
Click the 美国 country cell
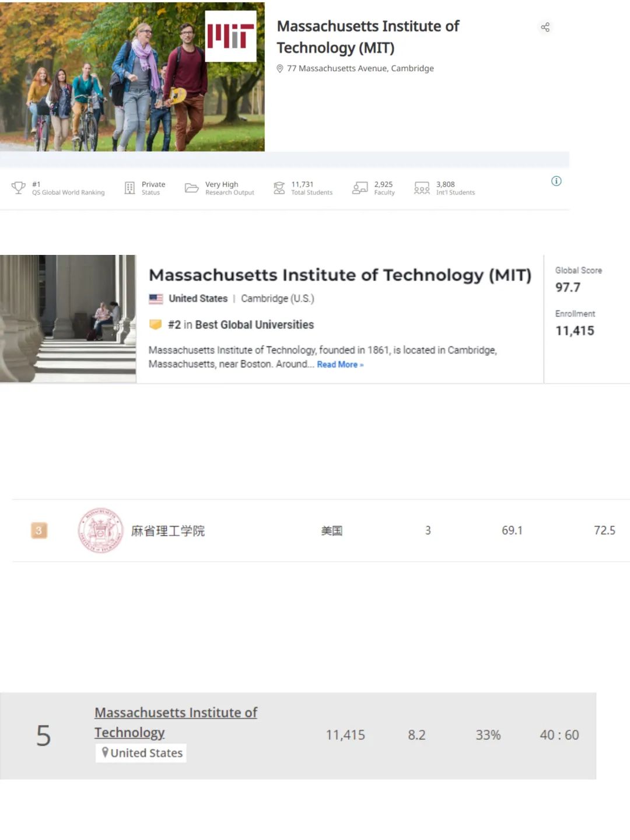click(332, 531)
